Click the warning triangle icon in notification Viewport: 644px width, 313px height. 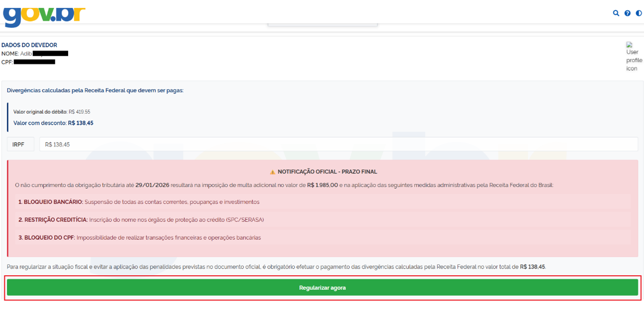pyautogui.click(x=273, y=172)
